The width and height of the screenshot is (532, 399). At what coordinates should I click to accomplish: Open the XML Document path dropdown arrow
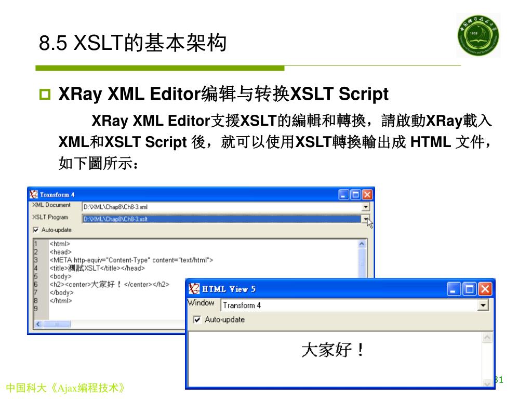(365, 207)
